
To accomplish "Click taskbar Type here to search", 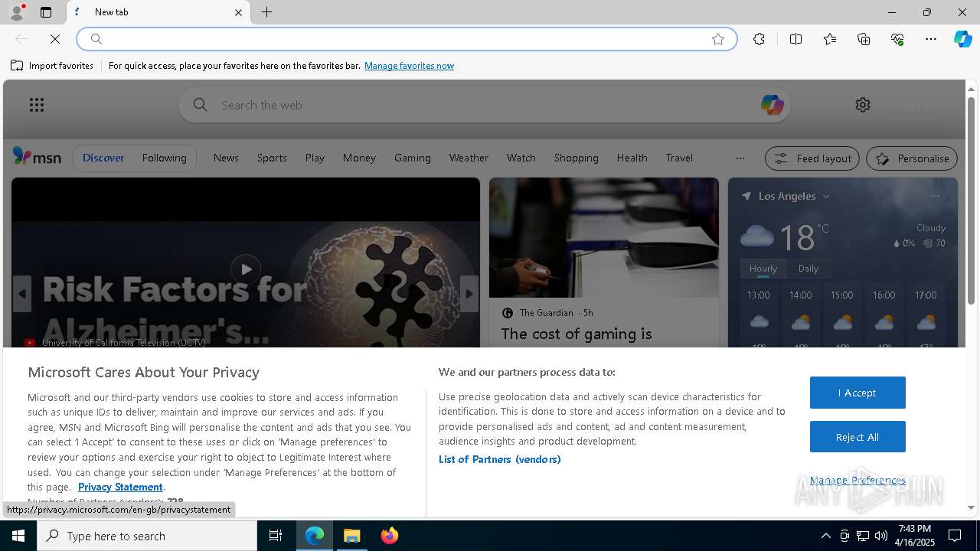I will (x=147, y=536).
